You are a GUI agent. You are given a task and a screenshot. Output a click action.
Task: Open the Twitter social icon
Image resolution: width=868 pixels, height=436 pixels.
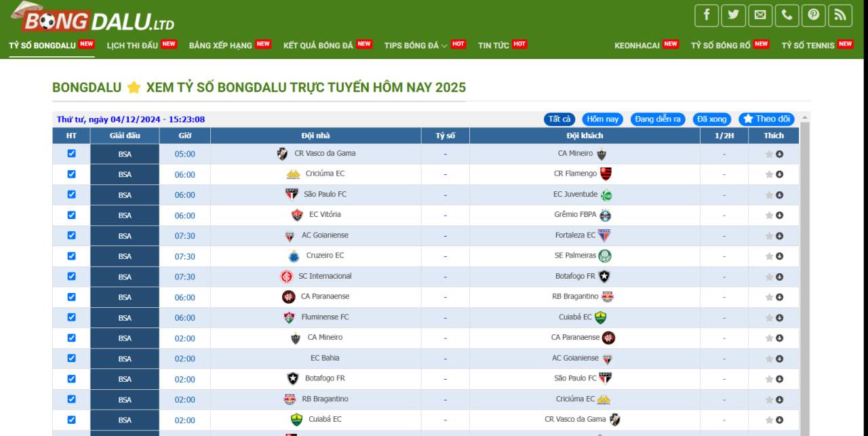coord(733,15)
